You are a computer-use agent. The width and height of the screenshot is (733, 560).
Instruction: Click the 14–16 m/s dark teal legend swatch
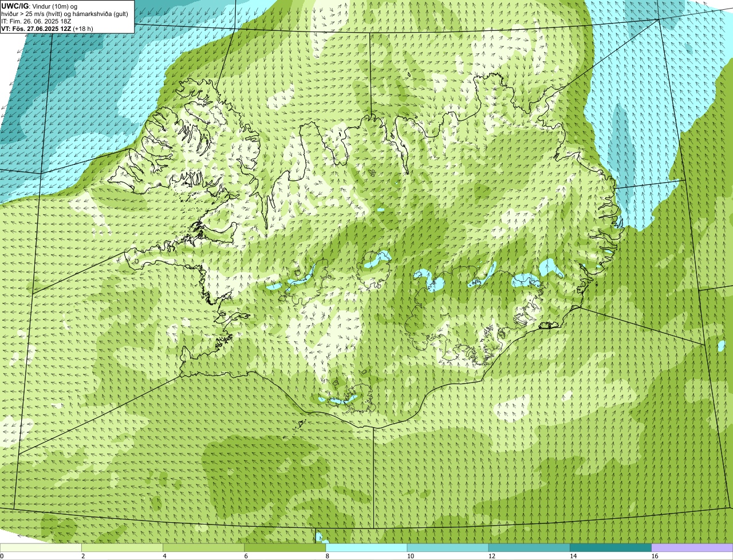pos(610,547)
